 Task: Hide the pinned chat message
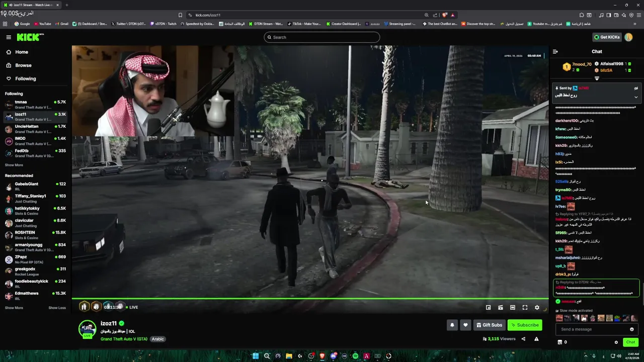[x=636, y=88]
